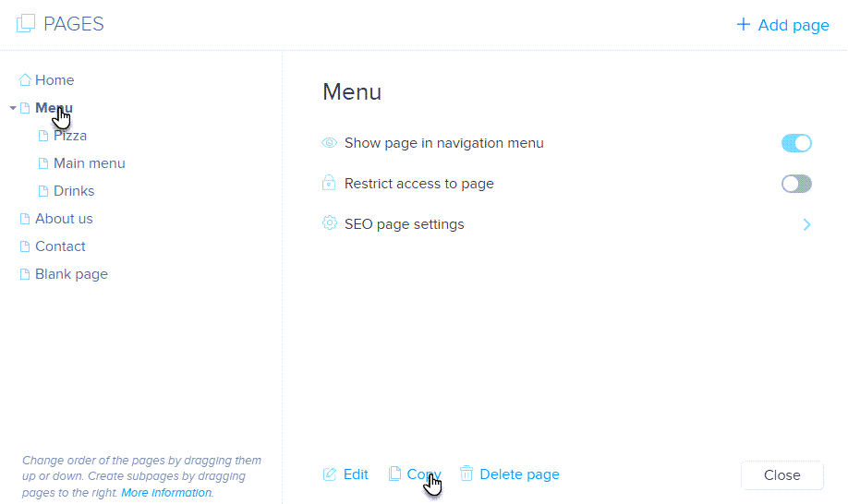The width and height of the screenshot is (848, 504).
Task: Turn off Show page in navigation menu toggle
Action: point(796,143)
